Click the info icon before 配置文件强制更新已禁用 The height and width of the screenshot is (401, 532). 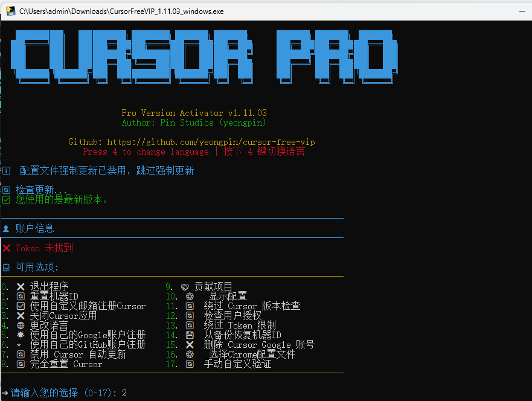(6, 171)
